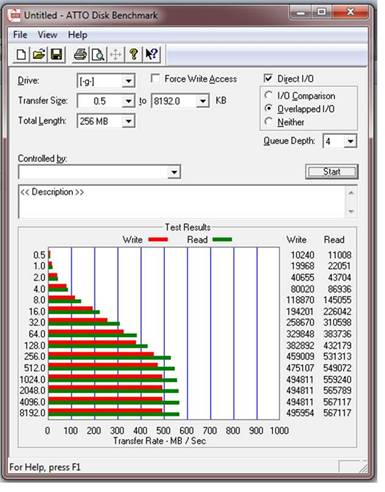Screen dimensions: 385x492
Task: Click the 'For Help, press F1' status text
Action: pyautogui.click(x=45, y=467)
